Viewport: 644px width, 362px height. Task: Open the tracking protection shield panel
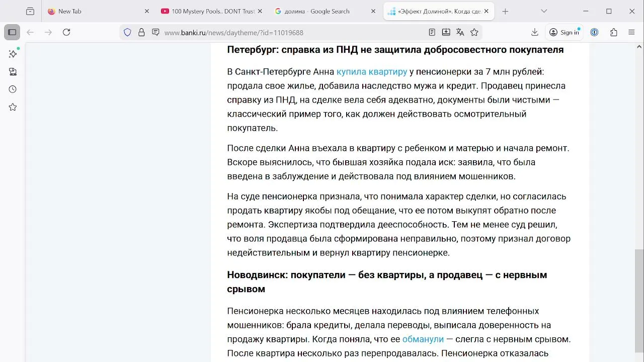pos(127,32)
